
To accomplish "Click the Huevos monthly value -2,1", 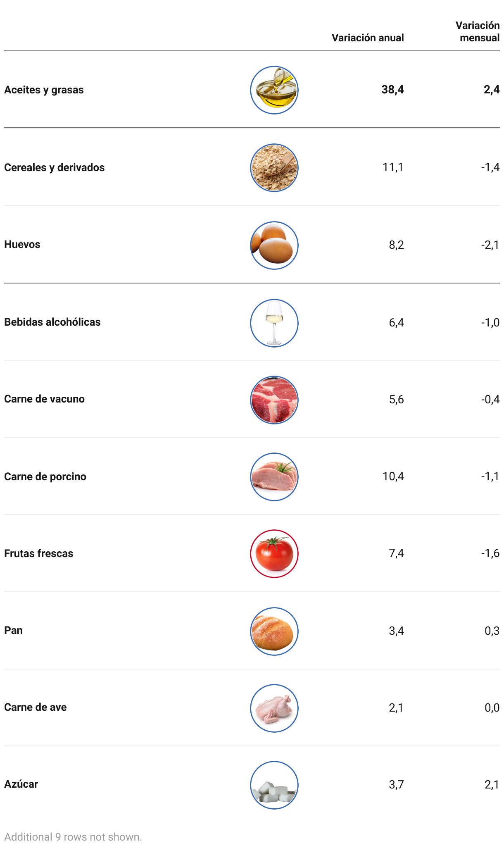I will [x=490, y=245].
